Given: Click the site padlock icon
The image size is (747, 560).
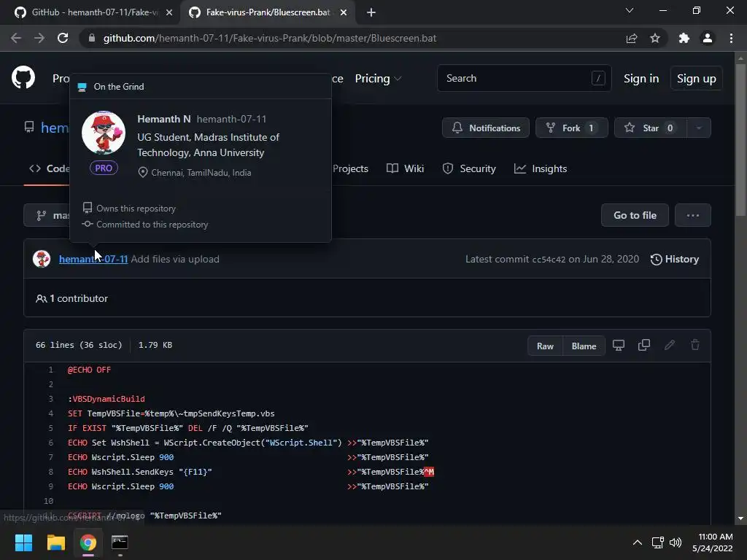Looking at the screenshot, I should (92, 38).
